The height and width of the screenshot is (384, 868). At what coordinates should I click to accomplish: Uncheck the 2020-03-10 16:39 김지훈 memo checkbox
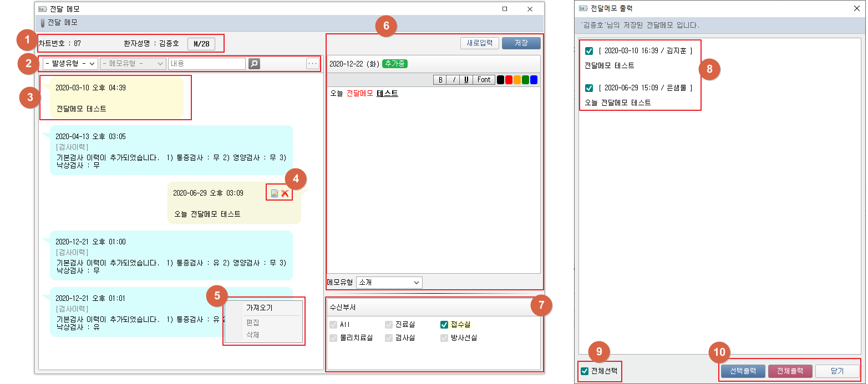589,50
